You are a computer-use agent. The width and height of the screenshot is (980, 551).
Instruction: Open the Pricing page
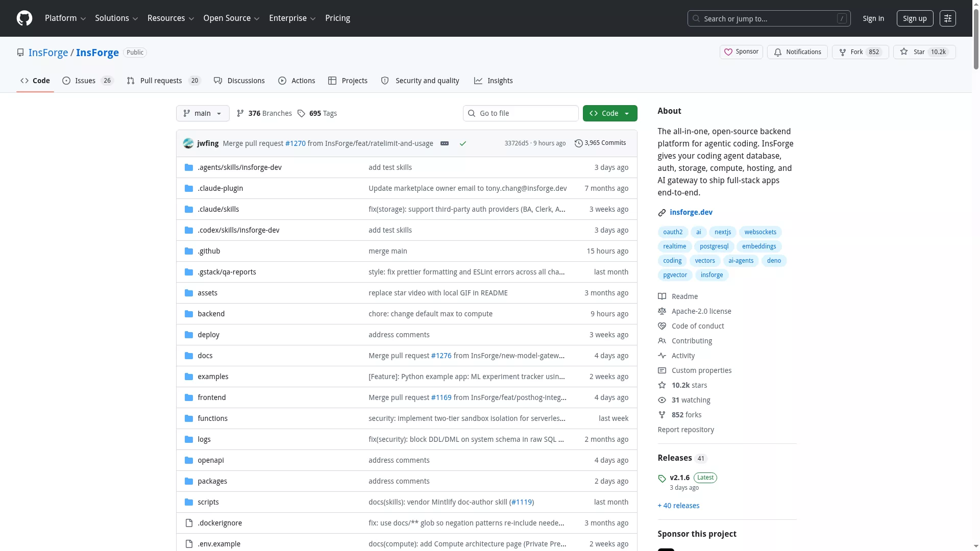[x=337, y=18]
